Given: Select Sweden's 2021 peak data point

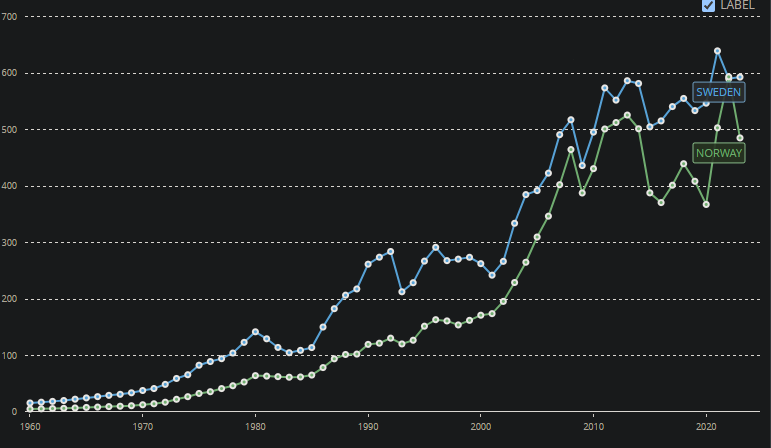Looking at the screenshot, I should [717, 51].
